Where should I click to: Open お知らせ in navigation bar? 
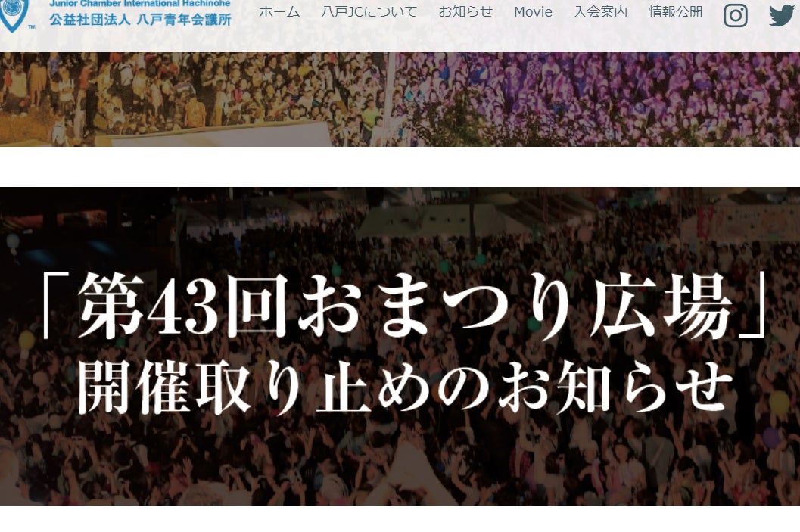click(465, 12)
